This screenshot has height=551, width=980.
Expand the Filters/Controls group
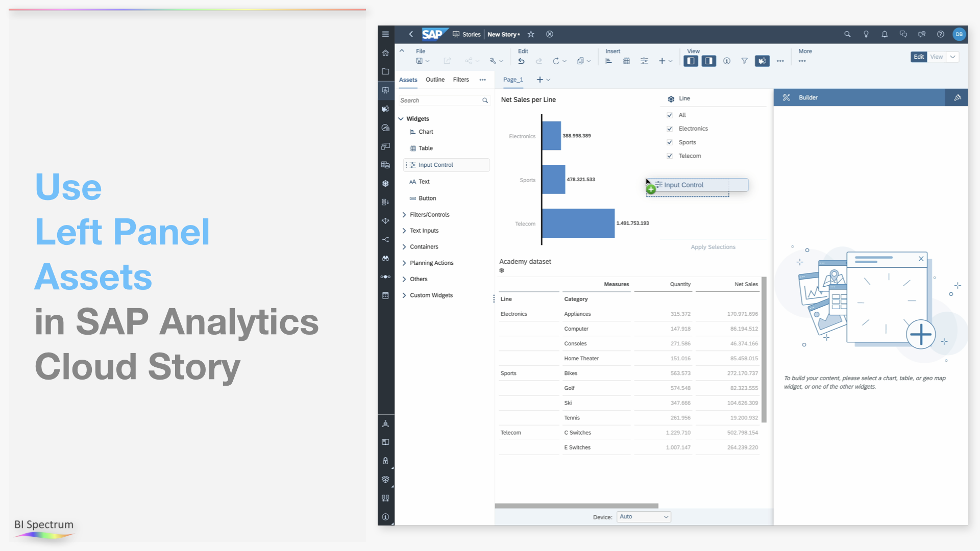point(404,215)
